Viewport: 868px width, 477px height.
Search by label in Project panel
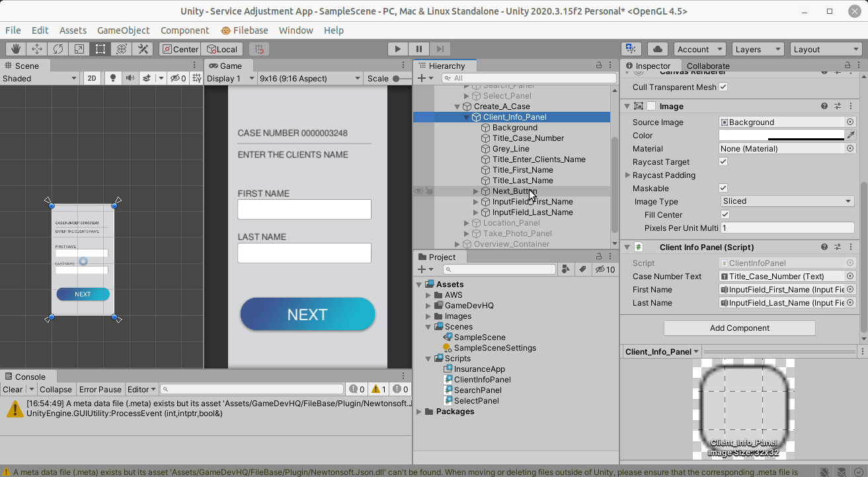click(582, 269)
